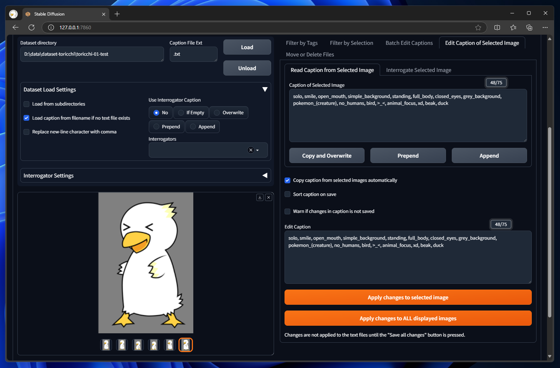Click the large duck image preview
This screenshot has height=368, width=560.
pyautogui.click(x=146, y=263)
